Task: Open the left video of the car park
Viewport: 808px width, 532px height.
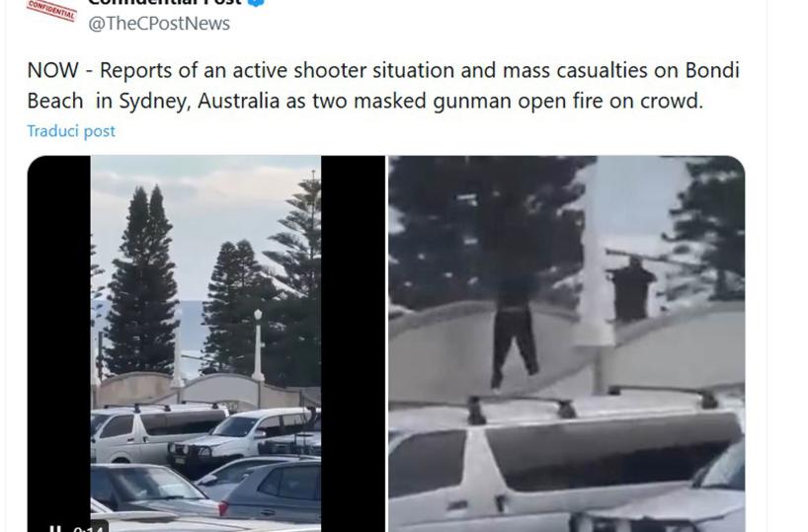Action: tap(205, 343)
